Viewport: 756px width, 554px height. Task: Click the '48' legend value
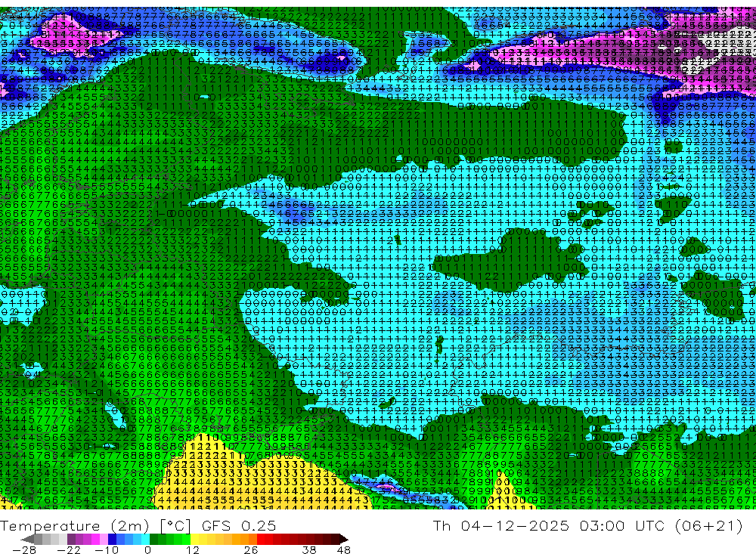(343, 550)
